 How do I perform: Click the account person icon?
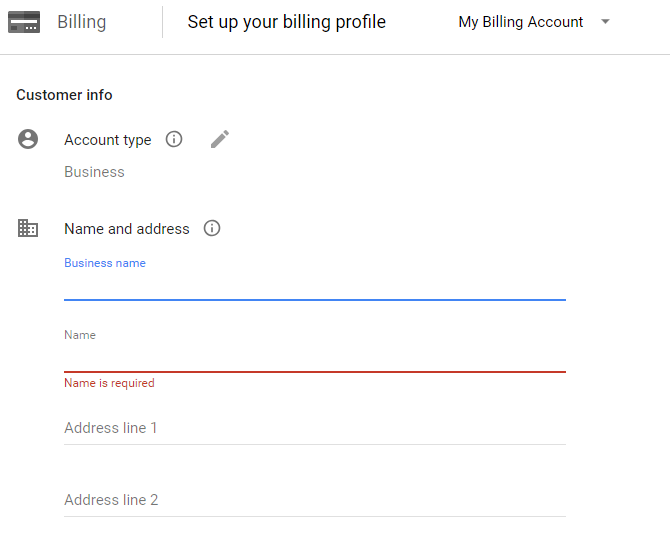click(28, 139)
